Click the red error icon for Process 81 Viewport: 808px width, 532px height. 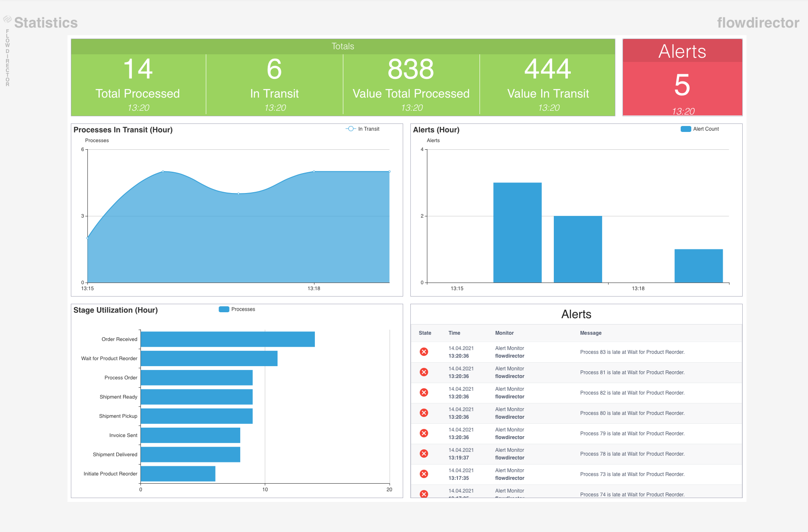(424, 372)
